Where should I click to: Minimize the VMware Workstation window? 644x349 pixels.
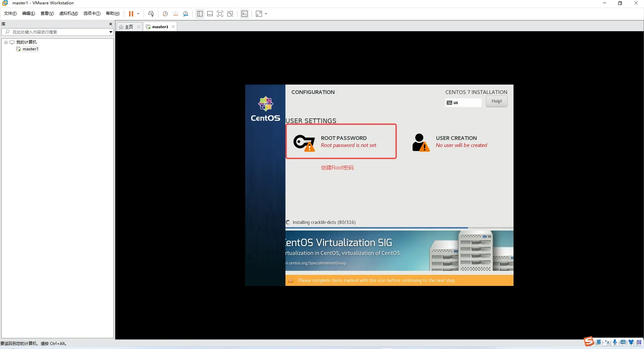point(604,3)
